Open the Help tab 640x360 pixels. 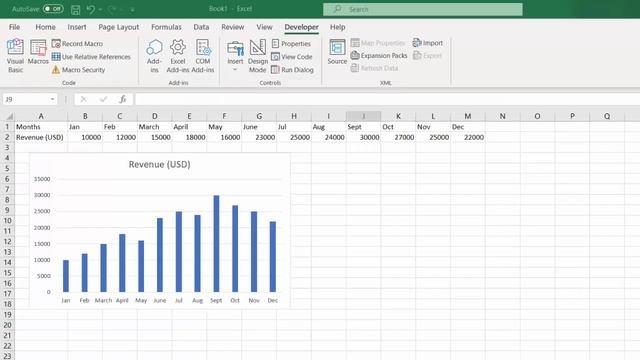click(338, 27)
